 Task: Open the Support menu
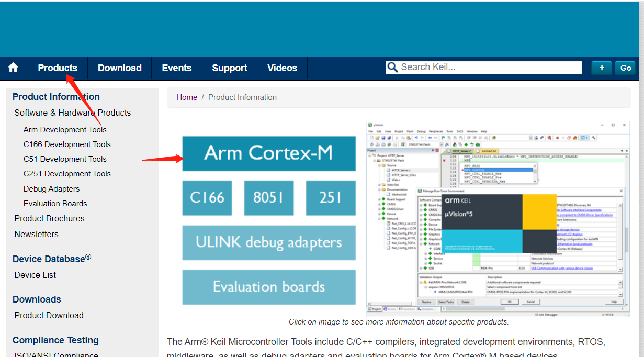click(230, 68)
